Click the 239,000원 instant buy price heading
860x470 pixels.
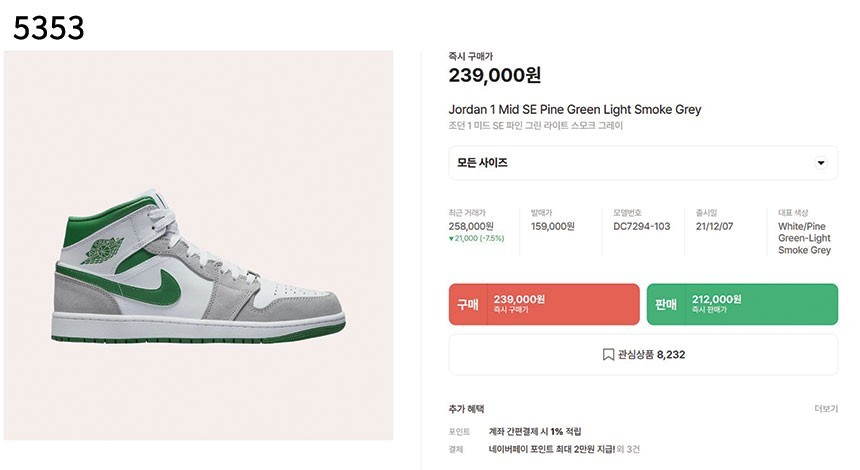pyautogui.click(x=495, y=76)
